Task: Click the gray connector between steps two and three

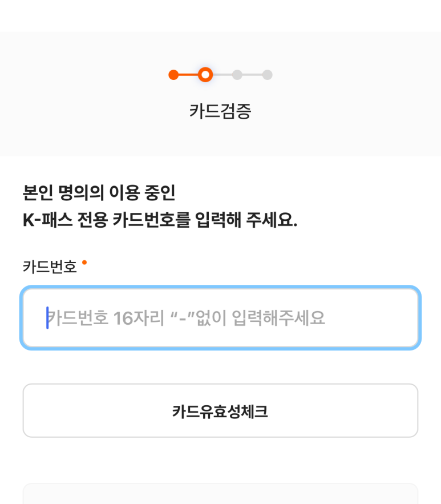Action: pos(222,75)
